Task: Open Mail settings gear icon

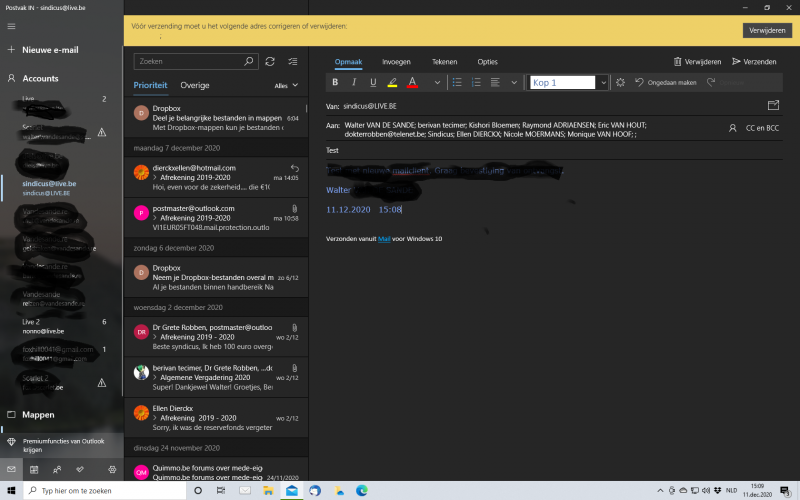Action: click(112, 469)
